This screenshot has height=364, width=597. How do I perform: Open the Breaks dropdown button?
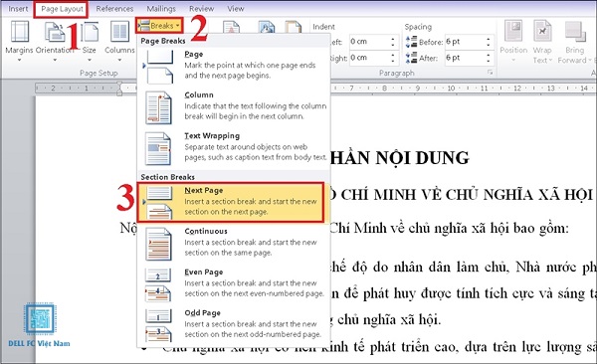click(159, 26)
